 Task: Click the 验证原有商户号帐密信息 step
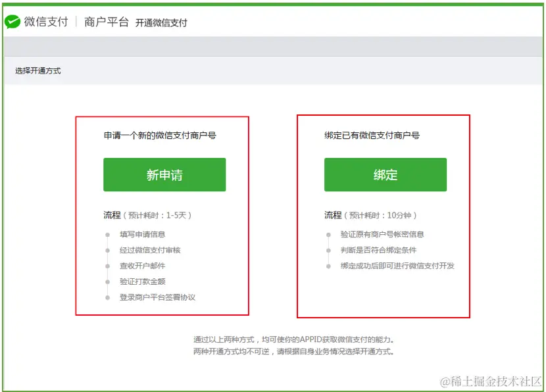(382, 234)
